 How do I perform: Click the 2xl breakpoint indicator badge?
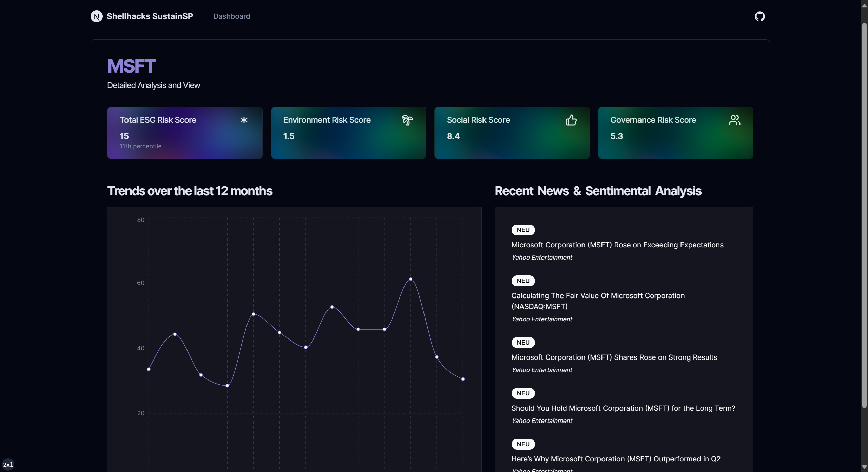8,464
